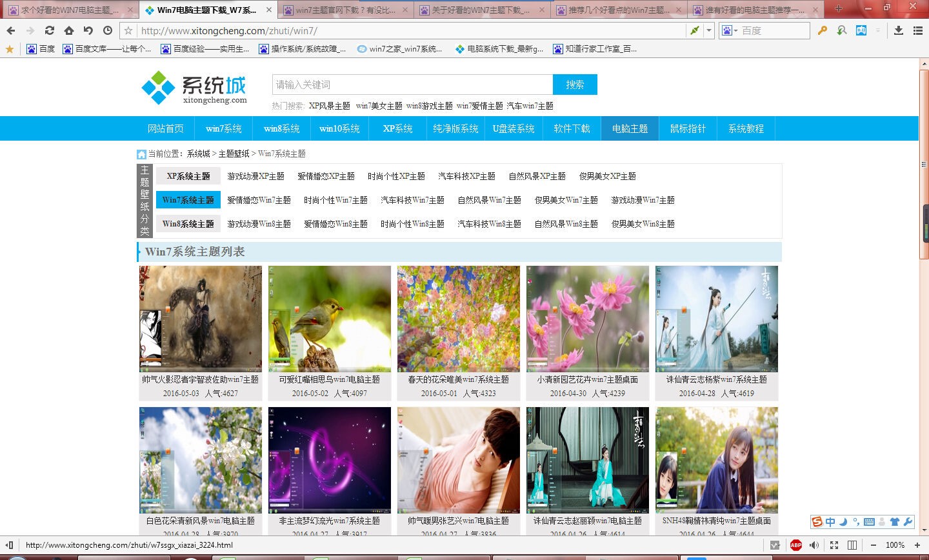Open the browser home page icon

pos(69,30)
